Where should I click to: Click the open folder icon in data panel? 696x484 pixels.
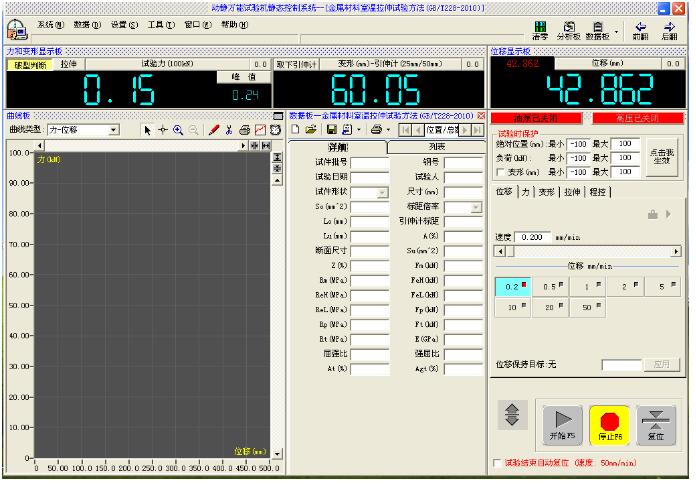point(310,130)
